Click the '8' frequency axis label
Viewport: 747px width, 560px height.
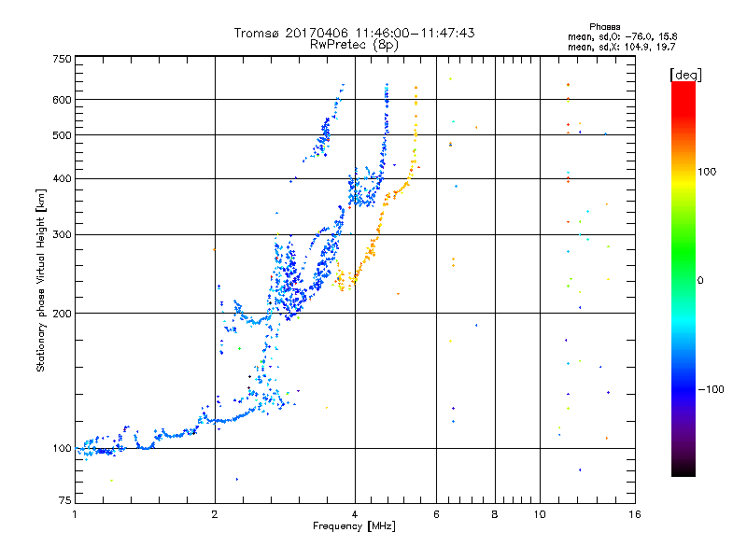tap(495, 514)
